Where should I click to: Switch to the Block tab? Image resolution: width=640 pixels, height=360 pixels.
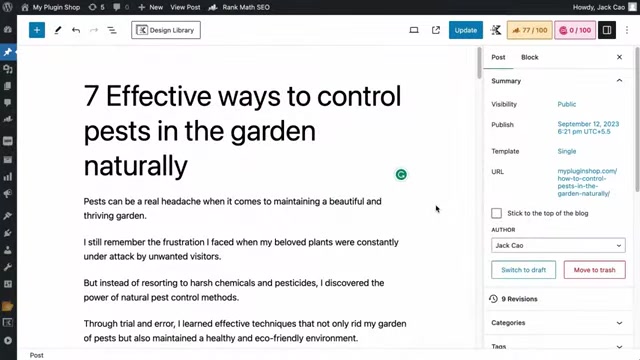(x=529, y=57)
